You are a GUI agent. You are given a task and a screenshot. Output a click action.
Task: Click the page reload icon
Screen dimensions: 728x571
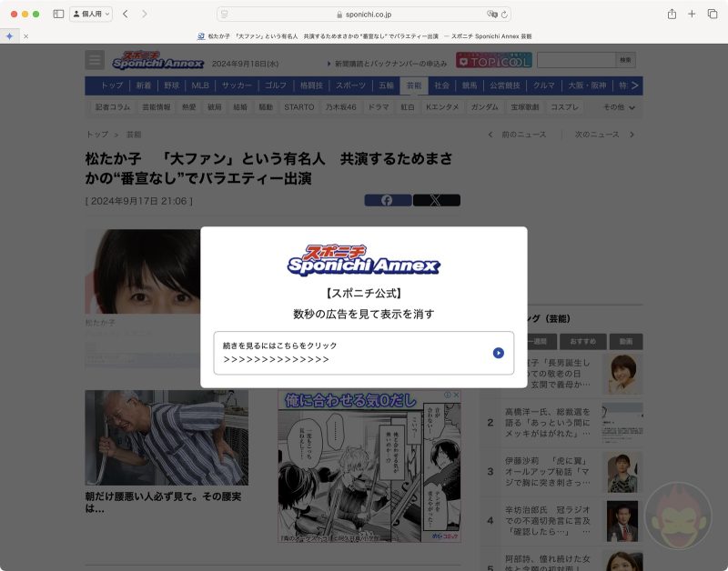(504, 15)
